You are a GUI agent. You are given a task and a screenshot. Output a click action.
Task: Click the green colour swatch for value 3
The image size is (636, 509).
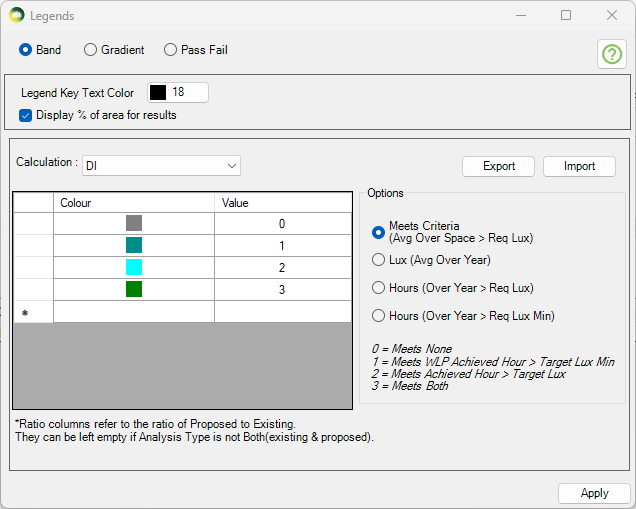tap(134, 290)
